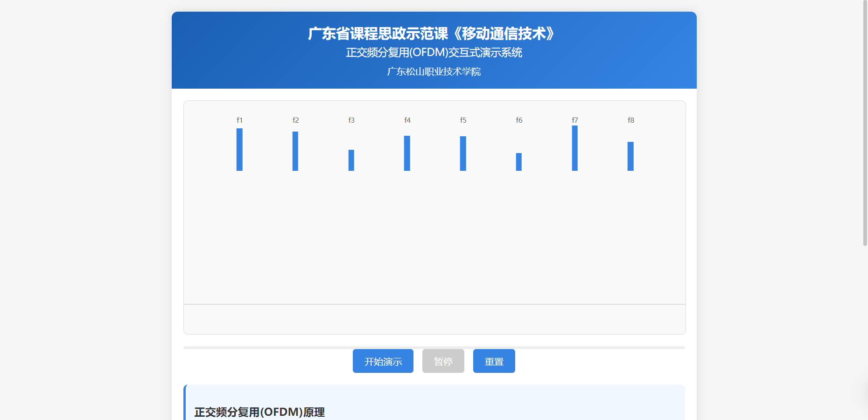
Task: Click the 正交频分复用(OFDM)原理 section heading
Action: coord(259,412)
